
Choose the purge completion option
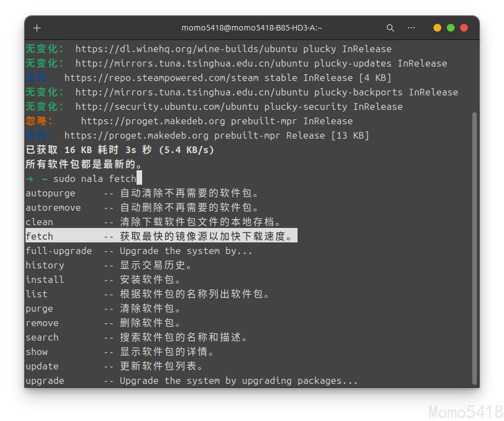(x=39, y=308)
